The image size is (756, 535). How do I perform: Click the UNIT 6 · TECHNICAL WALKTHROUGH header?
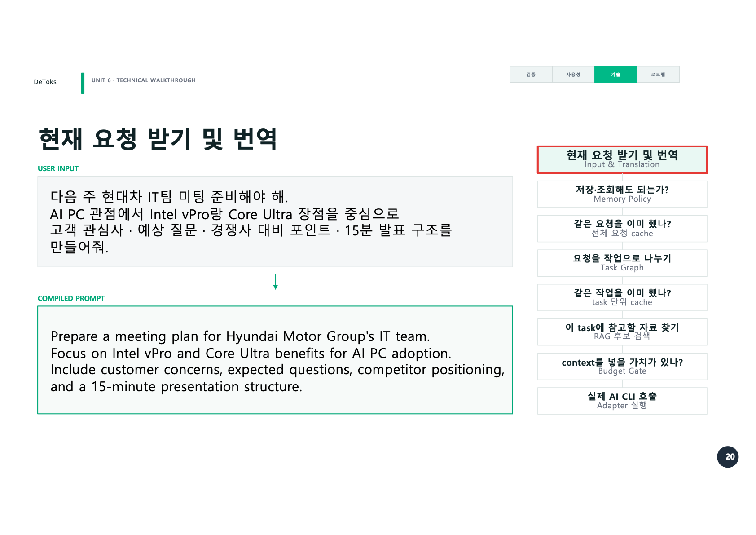point(144,80)
